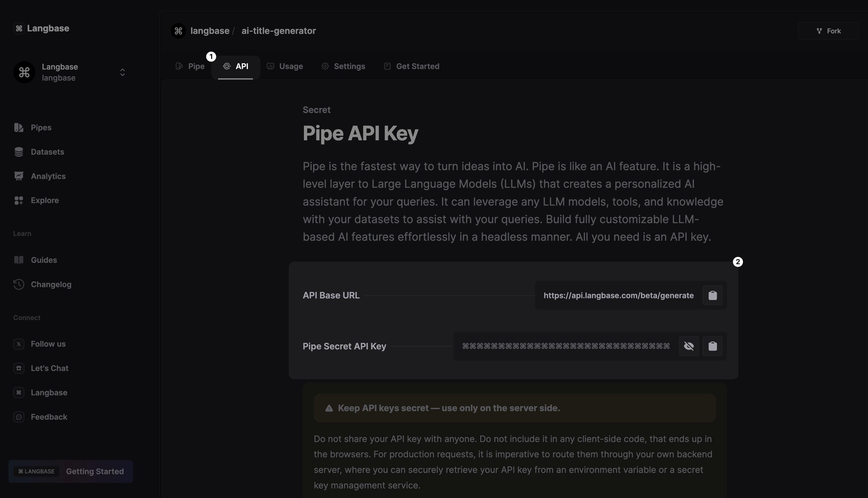This screenshot has height=498, width=868.
Task: Click the Get Started tab icon
Action: (x=387, y=66)
